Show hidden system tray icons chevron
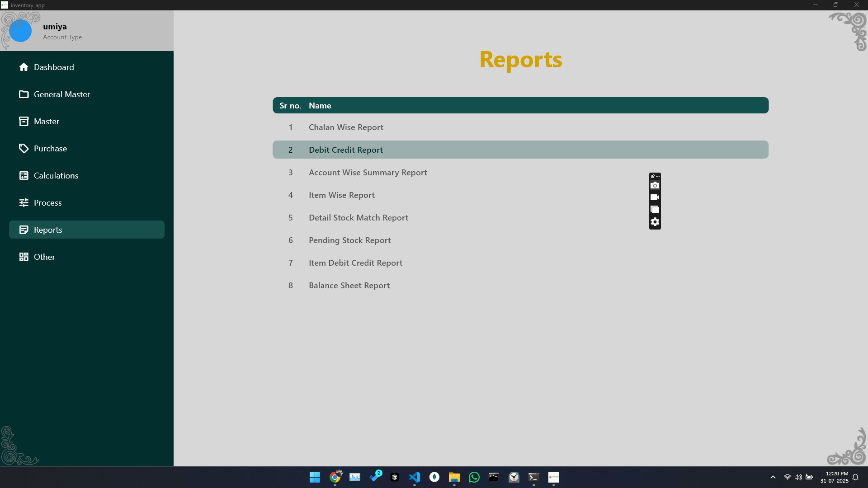The width and height of the screenshot is (868, 488). 773,477
